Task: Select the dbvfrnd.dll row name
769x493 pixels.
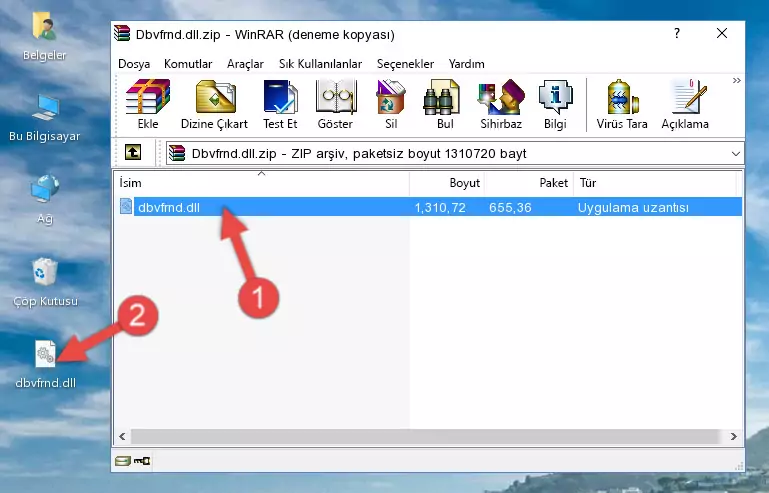Action: (169, 208)
